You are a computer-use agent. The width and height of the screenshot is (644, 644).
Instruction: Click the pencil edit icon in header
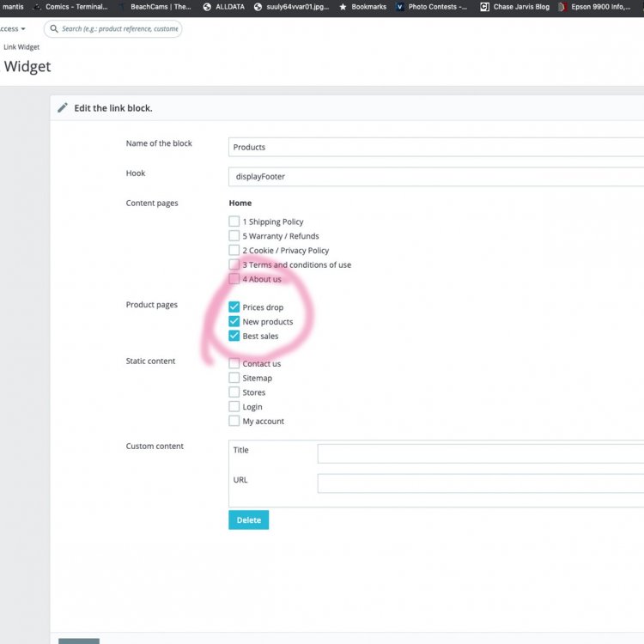(x=63, y=108)
